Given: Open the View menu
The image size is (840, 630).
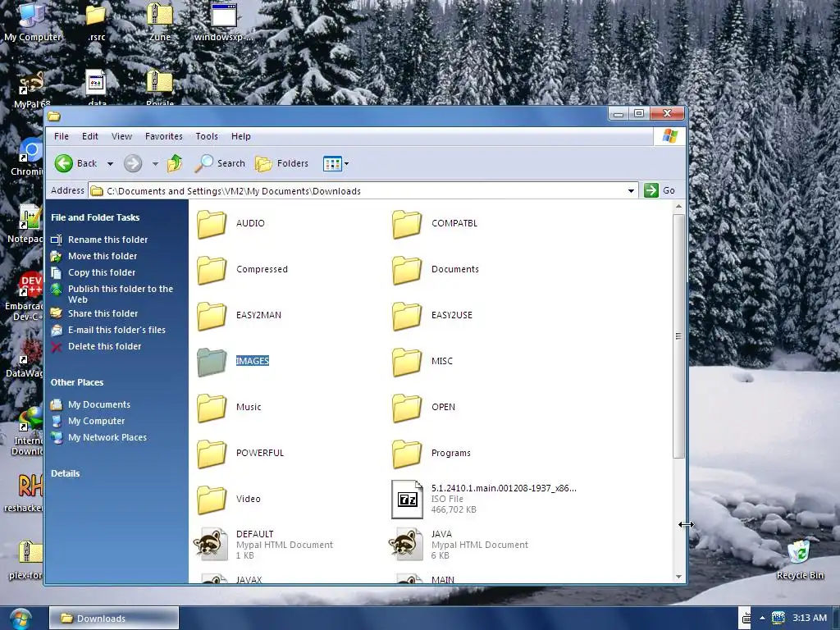Looking at the screenshot, I should click(121, 136).
